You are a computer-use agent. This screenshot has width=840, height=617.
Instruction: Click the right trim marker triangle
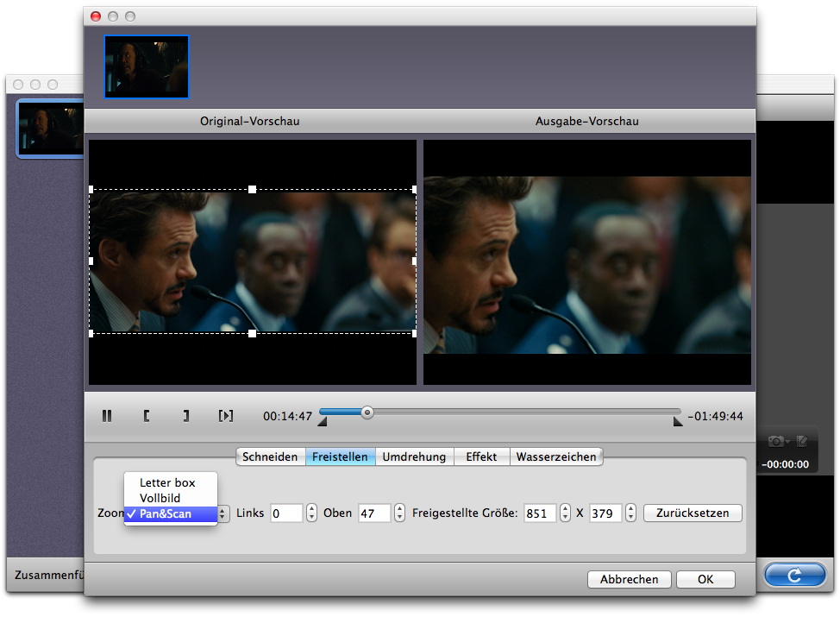coord(678,422)
